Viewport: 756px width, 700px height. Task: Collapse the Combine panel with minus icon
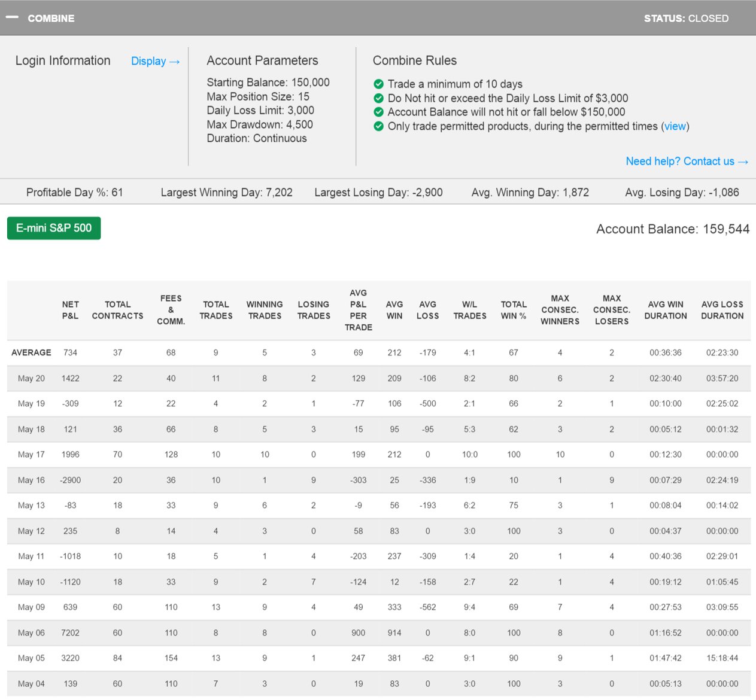tap(12, 17)
